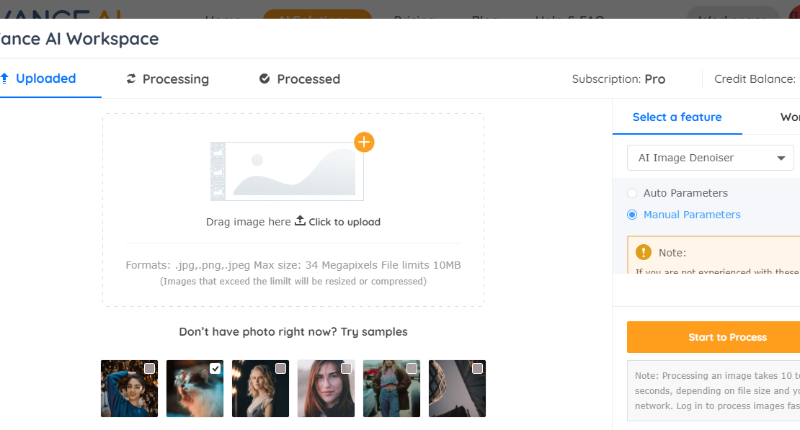Image resolution: width=800 pixels, height=430 pixels.
Task: Click the Processed checkmark circle icon
Action: pos(264,79)
